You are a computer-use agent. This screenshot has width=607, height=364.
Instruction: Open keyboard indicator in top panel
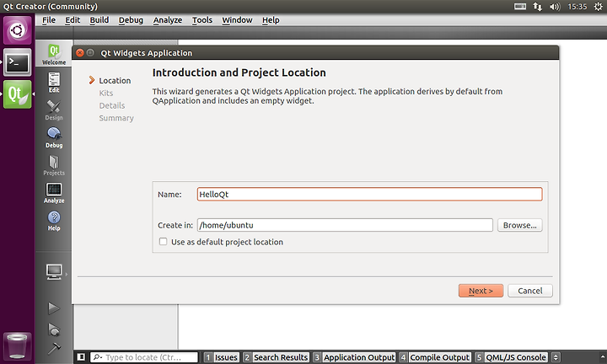[520, 6]
